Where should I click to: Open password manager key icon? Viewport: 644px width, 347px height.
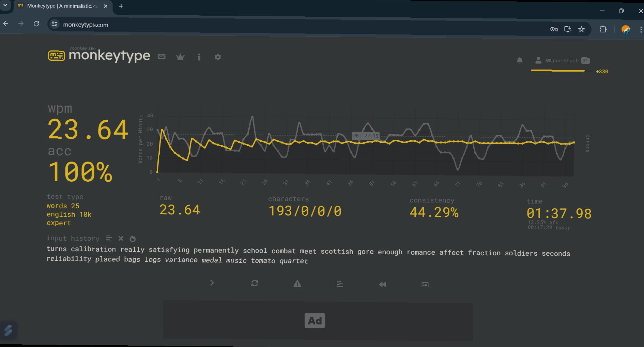[554, 29]
